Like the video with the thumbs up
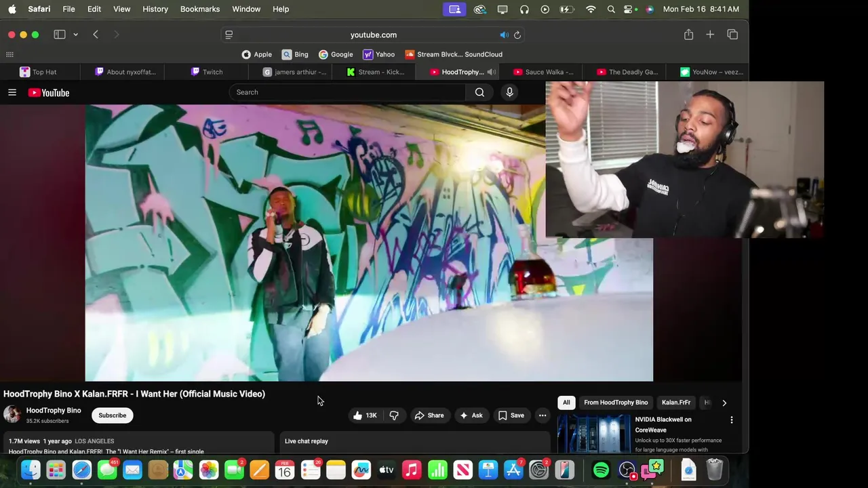868x488 pixels. (x=365, y=415)
